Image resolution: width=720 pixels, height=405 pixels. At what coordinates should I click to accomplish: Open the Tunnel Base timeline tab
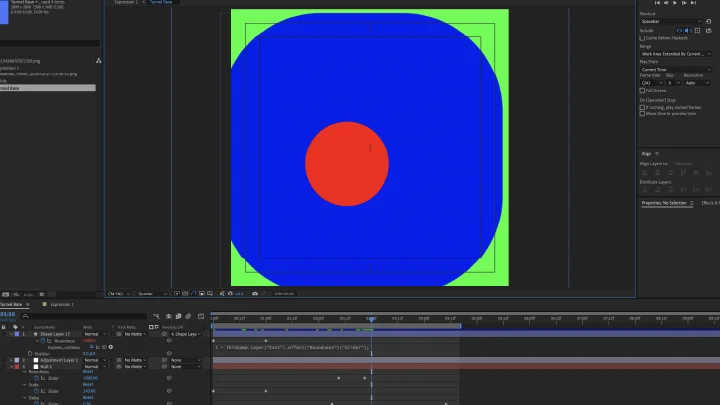coord(11,304)
